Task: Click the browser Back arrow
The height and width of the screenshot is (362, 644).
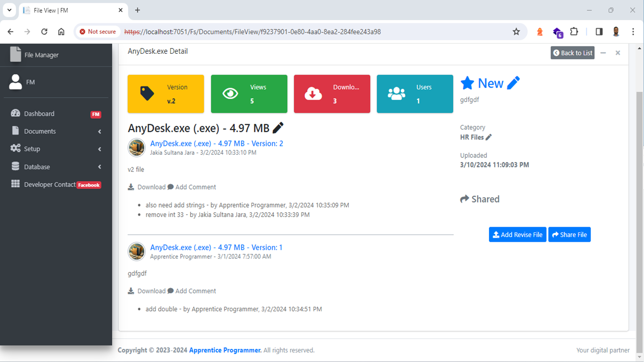Action: (x=11, y=32)
